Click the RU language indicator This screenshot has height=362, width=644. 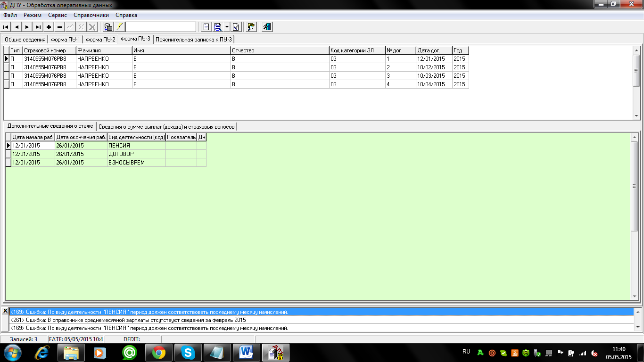[466, 352]
